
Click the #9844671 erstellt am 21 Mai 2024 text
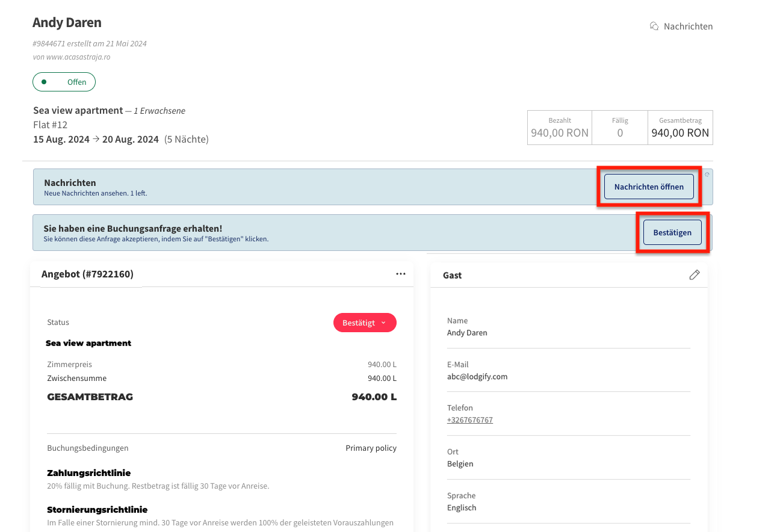click(x=90, y=44)
